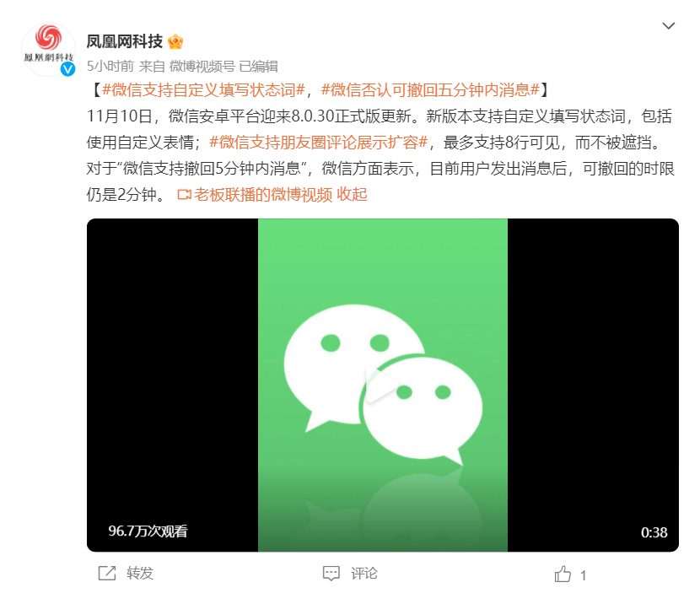This screenshot has width=700, height=593.
Task: Click the 转发 button label
Action: (x=140, y=574)
